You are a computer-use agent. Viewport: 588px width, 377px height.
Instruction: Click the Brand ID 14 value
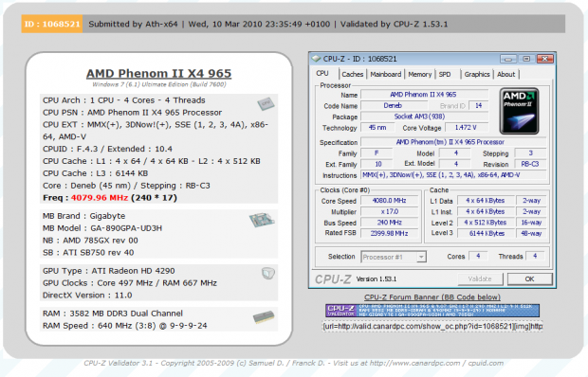click(479, 105)
